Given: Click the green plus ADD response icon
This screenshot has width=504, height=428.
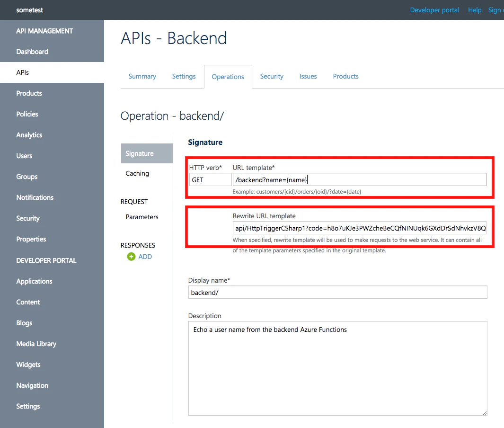Looking at the screenshot, I should tap(131, 257).
